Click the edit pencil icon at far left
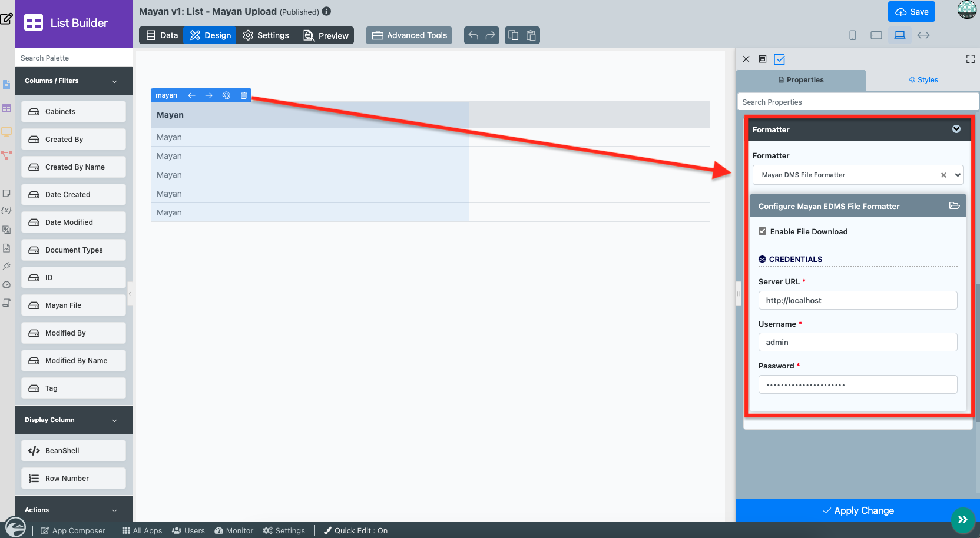Viewport: 980px width, 538px height. (x=6, y=18)
